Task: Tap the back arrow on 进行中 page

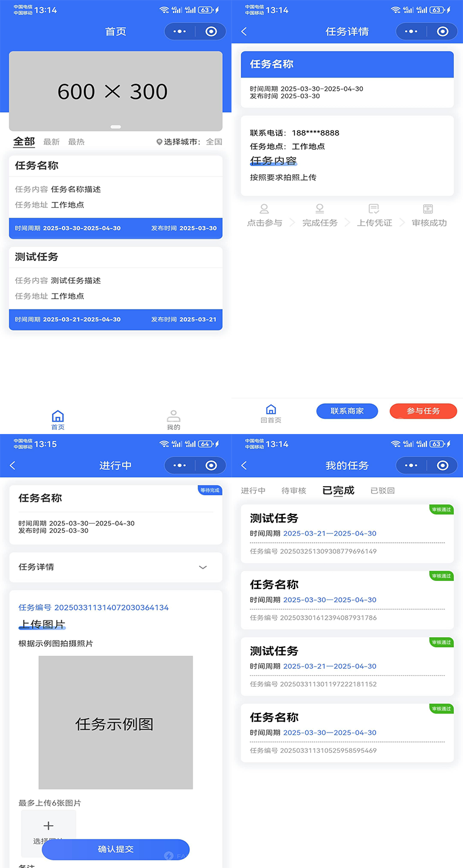Action: click(12, 465)
